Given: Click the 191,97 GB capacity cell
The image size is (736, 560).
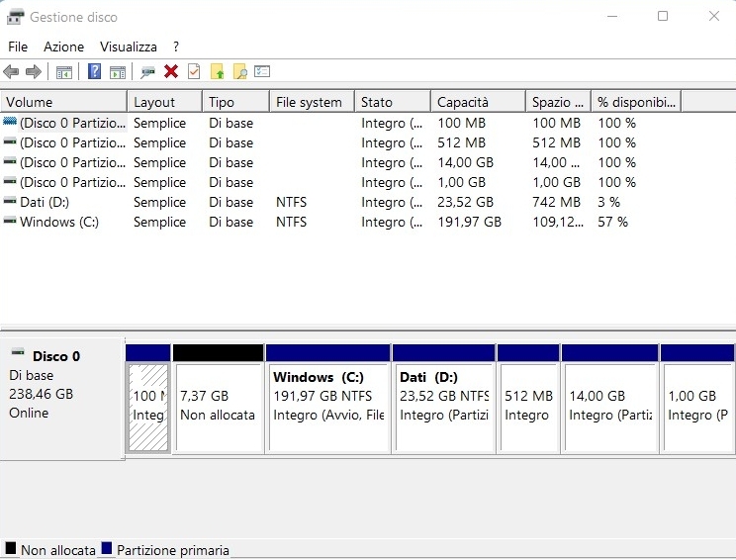Looking at the screenshot, I should tap(469, 222).
